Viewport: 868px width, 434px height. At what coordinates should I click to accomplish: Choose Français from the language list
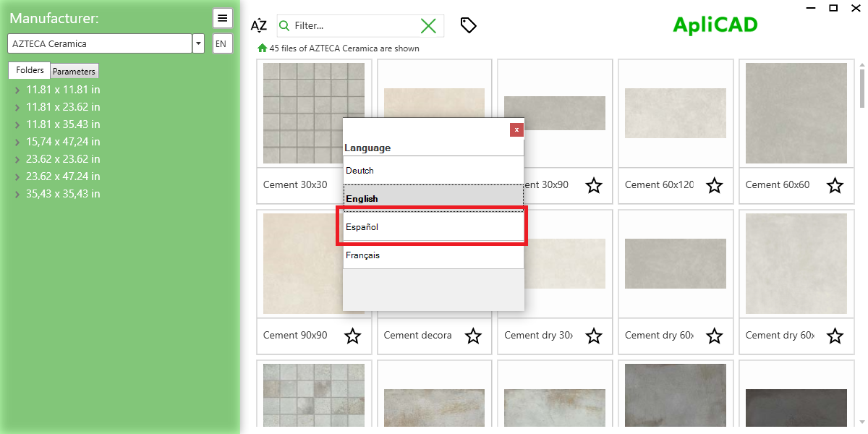click(x=433, y=255)
